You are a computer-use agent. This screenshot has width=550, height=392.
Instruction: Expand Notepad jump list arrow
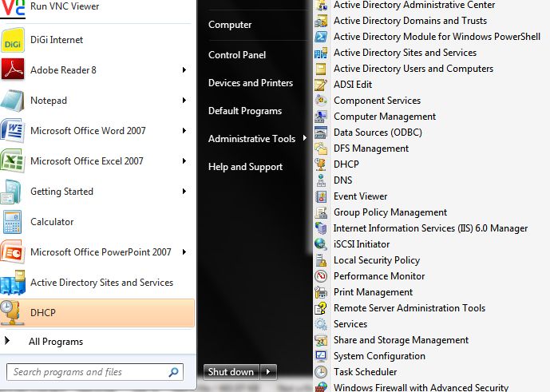tap(184, 101)
